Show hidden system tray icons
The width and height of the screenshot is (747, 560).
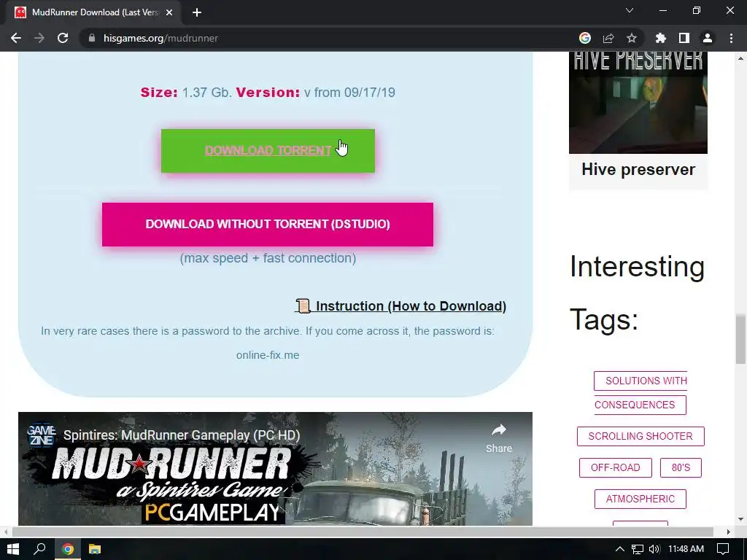point(620,549)
